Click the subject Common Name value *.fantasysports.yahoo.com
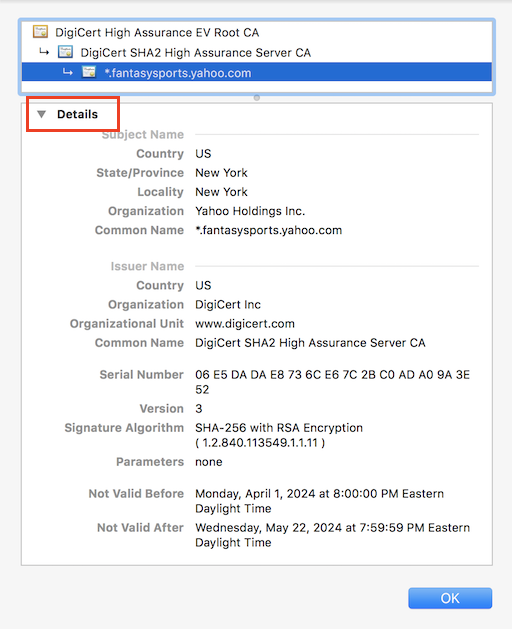The image size is (512, 629). point(268,230)
